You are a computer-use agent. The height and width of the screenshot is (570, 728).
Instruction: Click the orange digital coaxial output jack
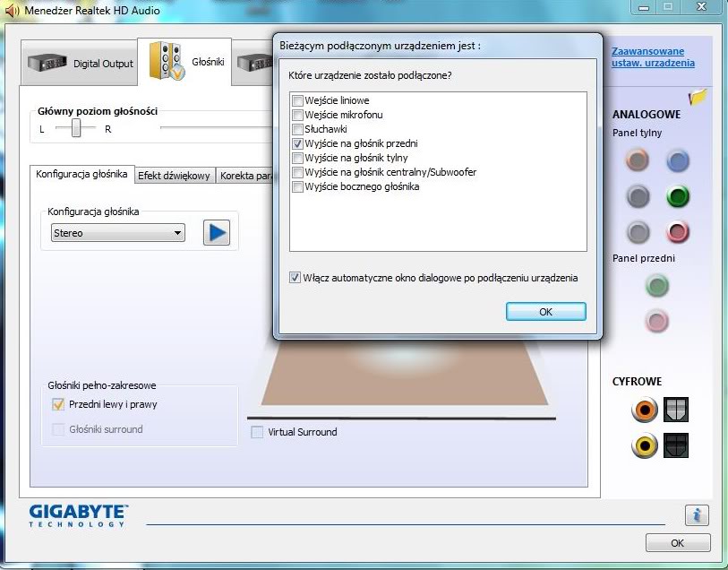[645, 410]
